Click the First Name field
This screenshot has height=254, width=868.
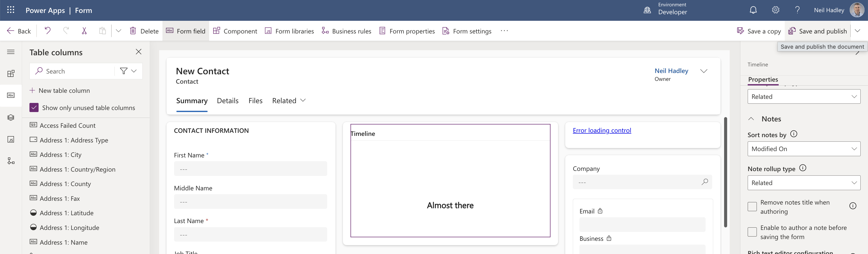[x=250, y=169]
